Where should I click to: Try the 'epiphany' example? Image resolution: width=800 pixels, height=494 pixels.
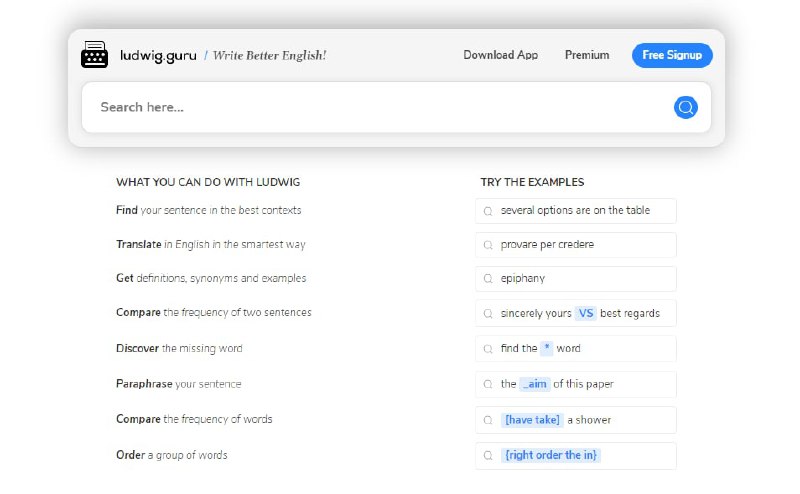point(576,279)
